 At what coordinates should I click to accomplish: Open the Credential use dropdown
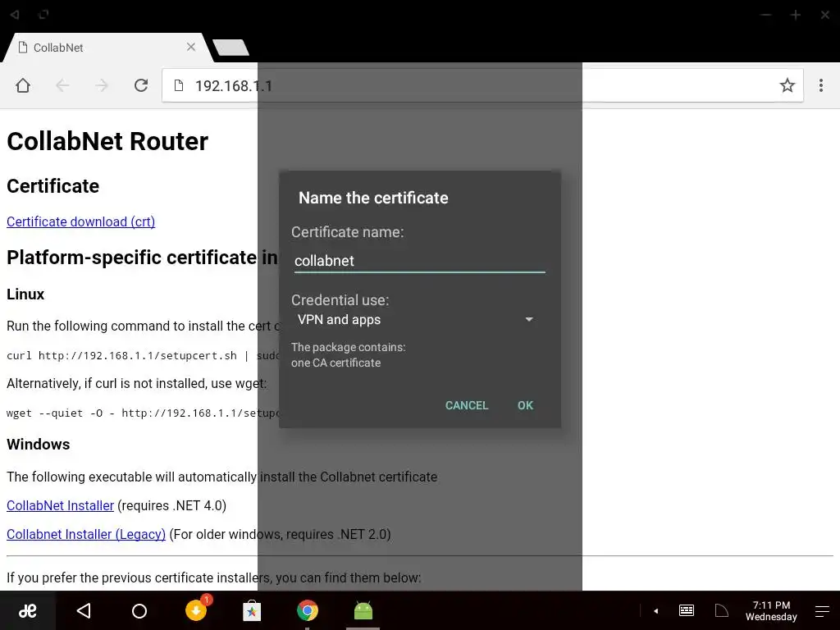[x=415, y=319]
